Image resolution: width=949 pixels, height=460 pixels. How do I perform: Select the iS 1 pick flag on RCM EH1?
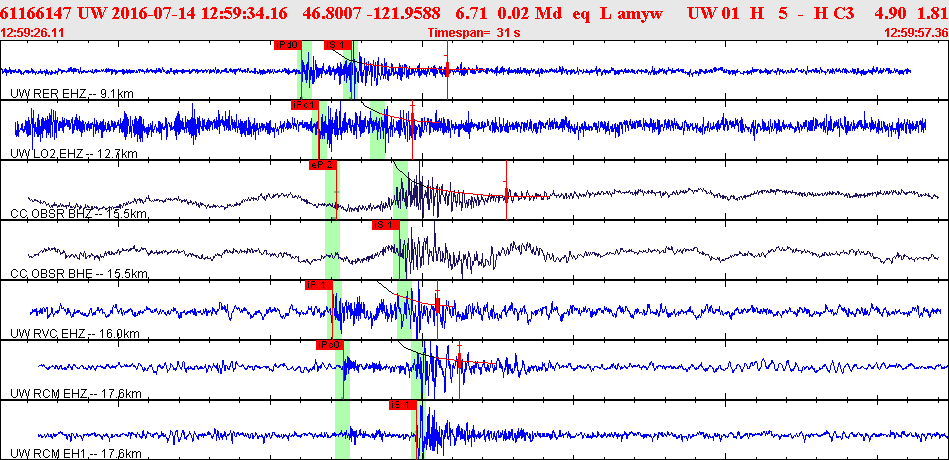point(402,404)
